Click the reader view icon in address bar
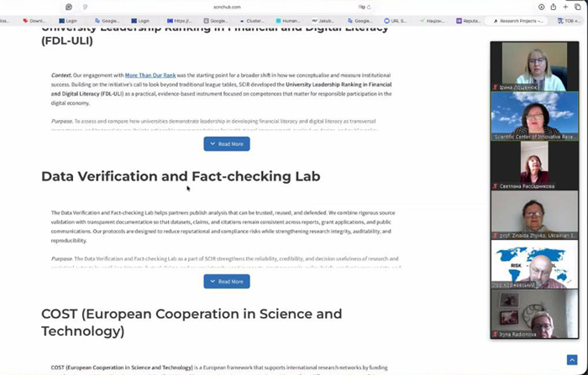Viewport: 588px width, 375px height. (85, 7)
